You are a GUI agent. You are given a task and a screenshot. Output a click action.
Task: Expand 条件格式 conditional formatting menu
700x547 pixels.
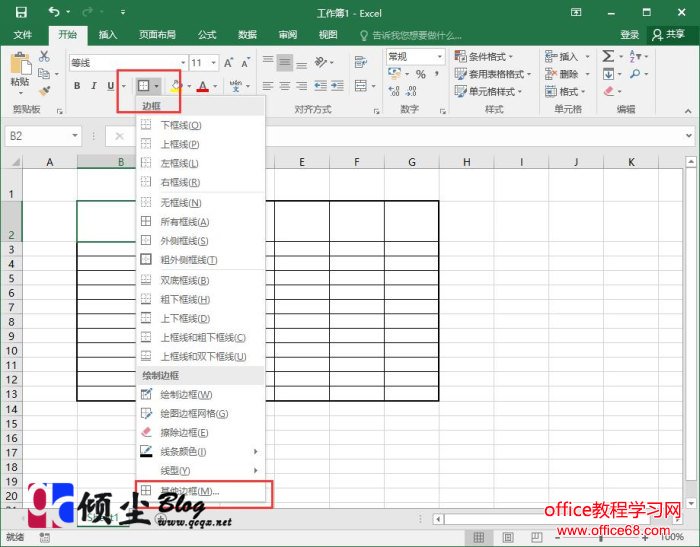(x=484, y=57)
